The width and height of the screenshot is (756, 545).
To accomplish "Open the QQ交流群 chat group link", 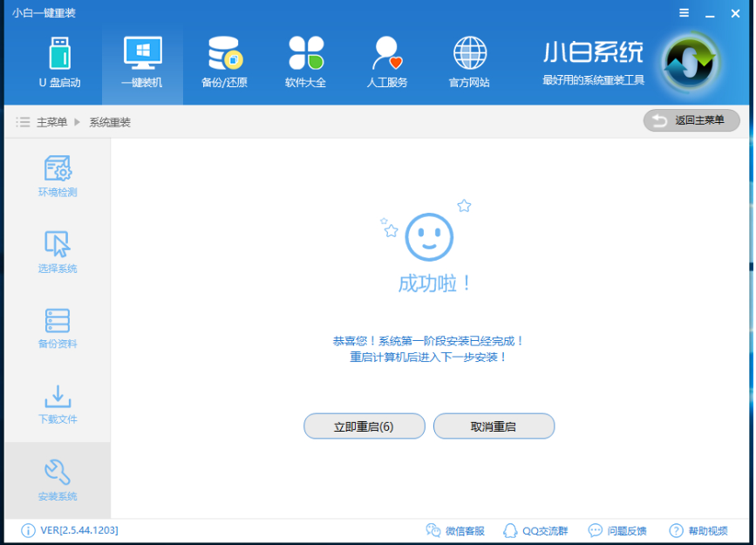I will coord(536,530).
